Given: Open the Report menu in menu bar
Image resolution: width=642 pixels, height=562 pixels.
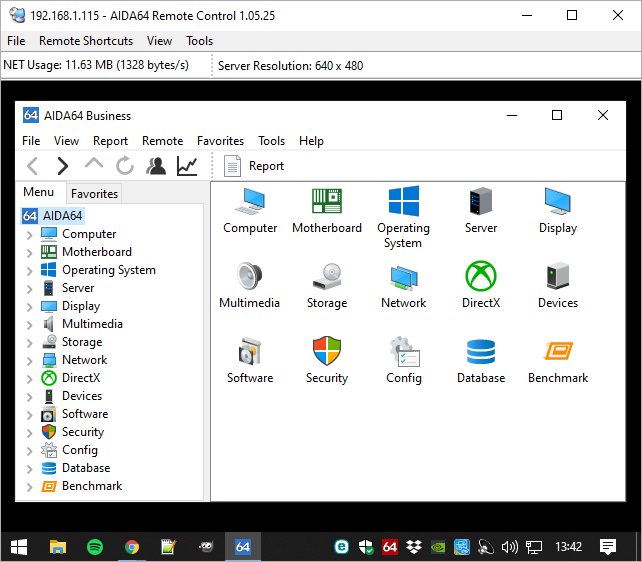Looking at the screenshot, I should coord(111,141).
